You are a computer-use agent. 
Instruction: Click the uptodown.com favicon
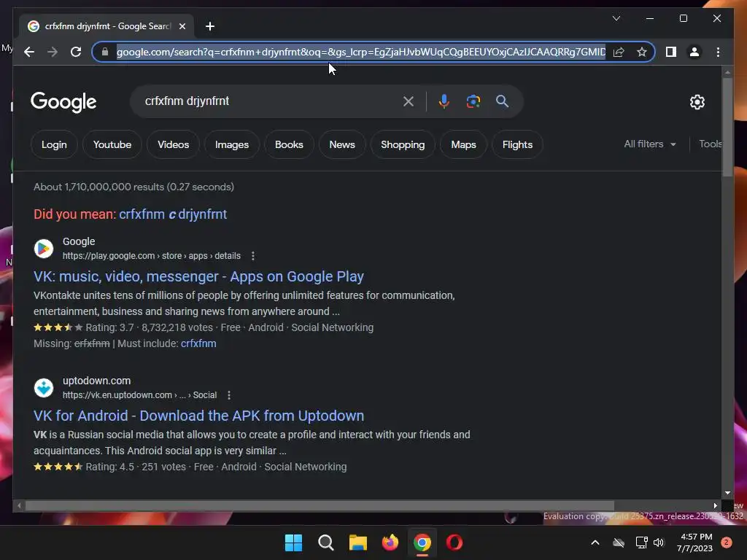tap(43, 388)
